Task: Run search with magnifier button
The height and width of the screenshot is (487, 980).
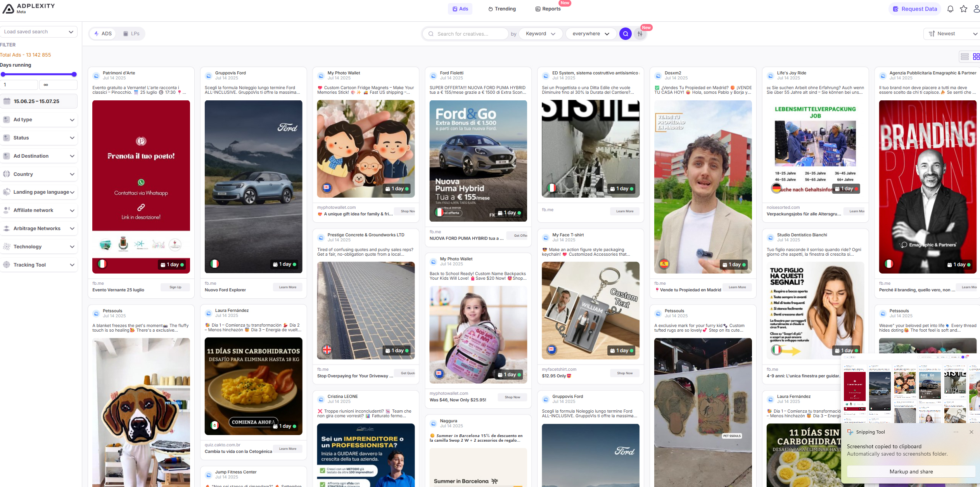Action: 625,34
